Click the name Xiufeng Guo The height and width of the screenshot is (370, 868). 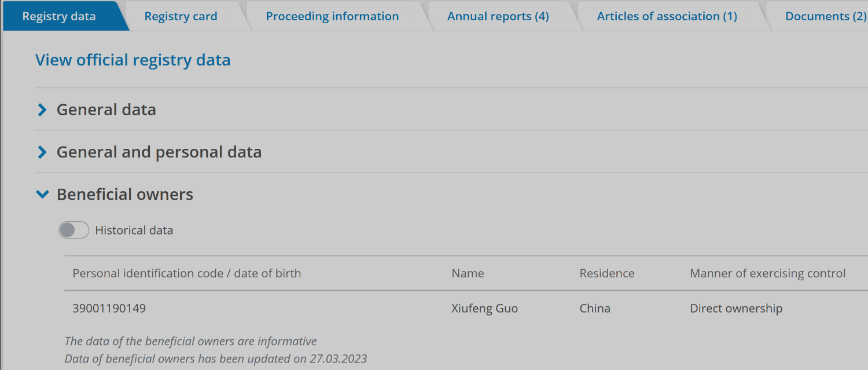[485, 309]
